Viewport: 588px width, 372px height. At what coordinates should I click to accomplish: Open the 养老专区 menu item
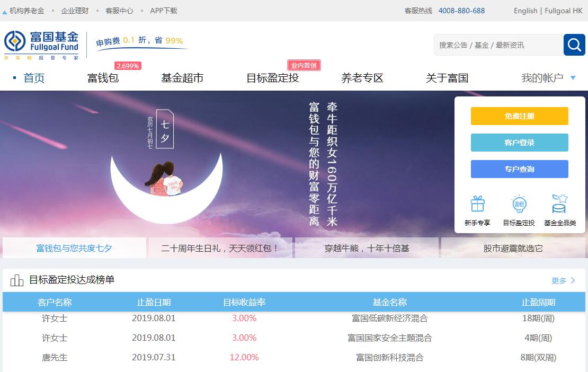(x=362, y=78)
